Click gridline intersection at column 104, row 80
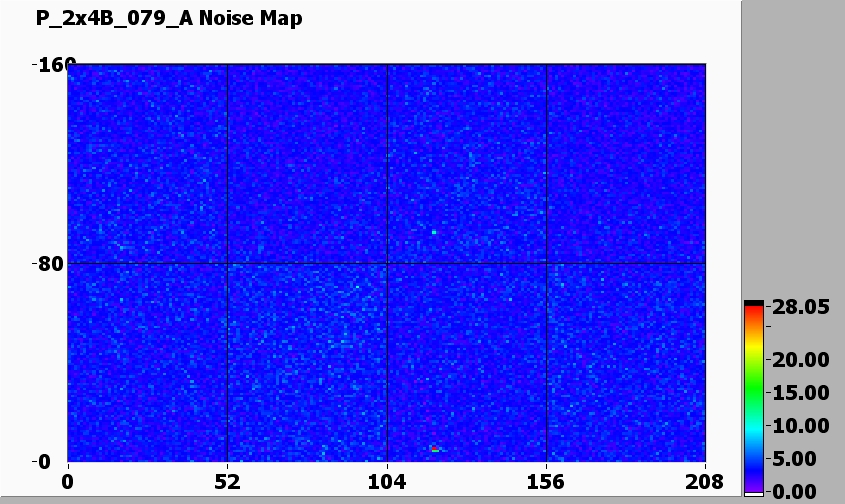The image size is (845, 504). (387, 263)
